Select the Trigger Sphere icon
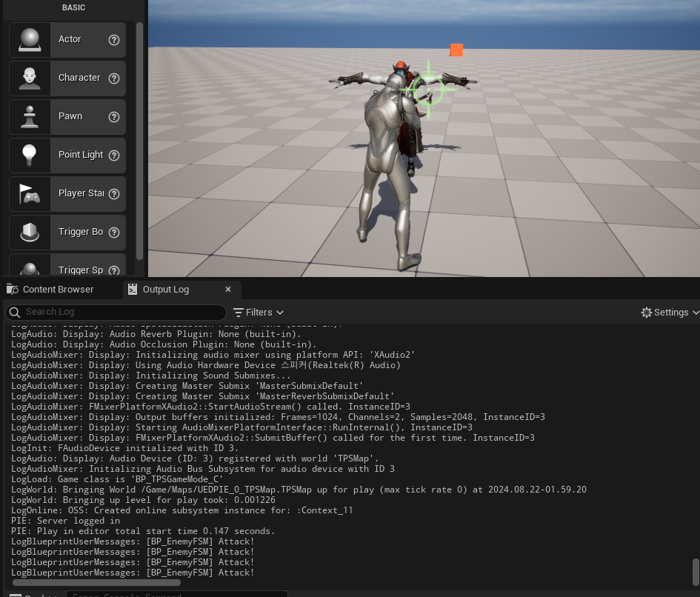 point(30,269)
